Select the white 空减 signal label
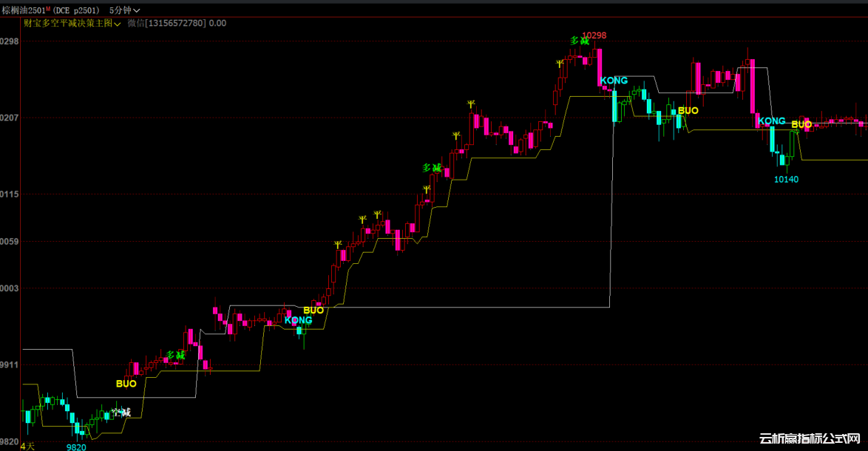 point(121,413)
